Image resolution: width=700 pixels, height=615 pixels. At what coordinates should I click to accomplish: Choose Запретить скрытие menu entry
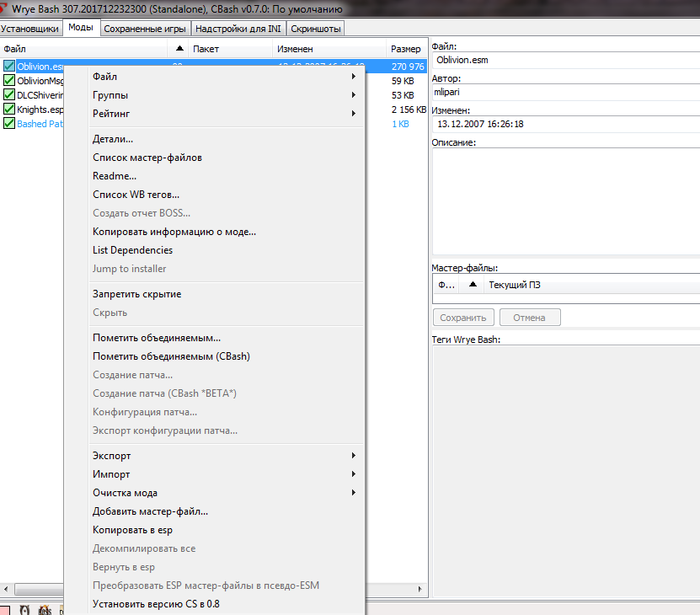tap(227, 294)
